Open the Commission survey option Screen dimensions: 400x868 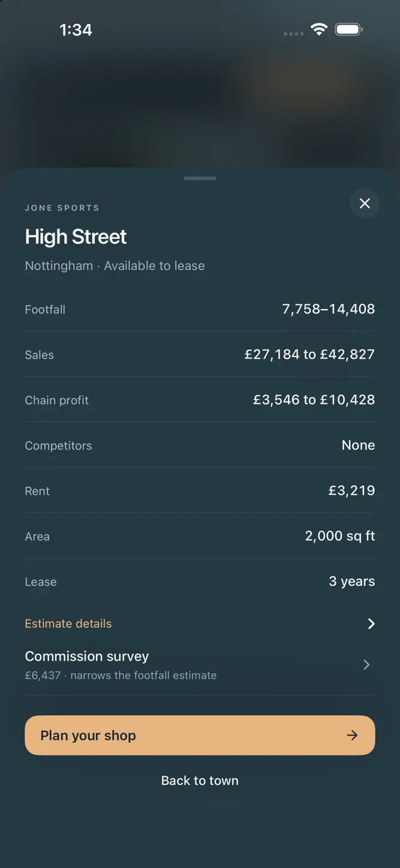tap(200, 665)
